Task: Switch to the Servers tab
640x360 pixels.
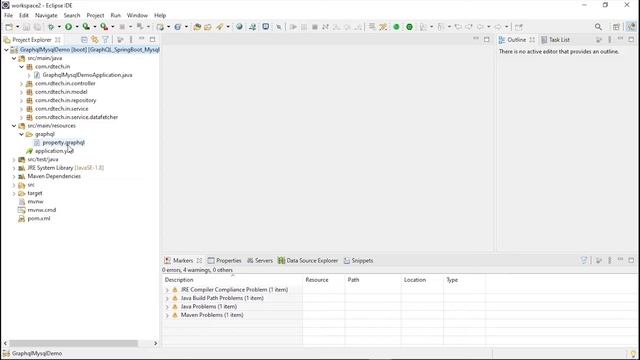Action: click(260, 260)
